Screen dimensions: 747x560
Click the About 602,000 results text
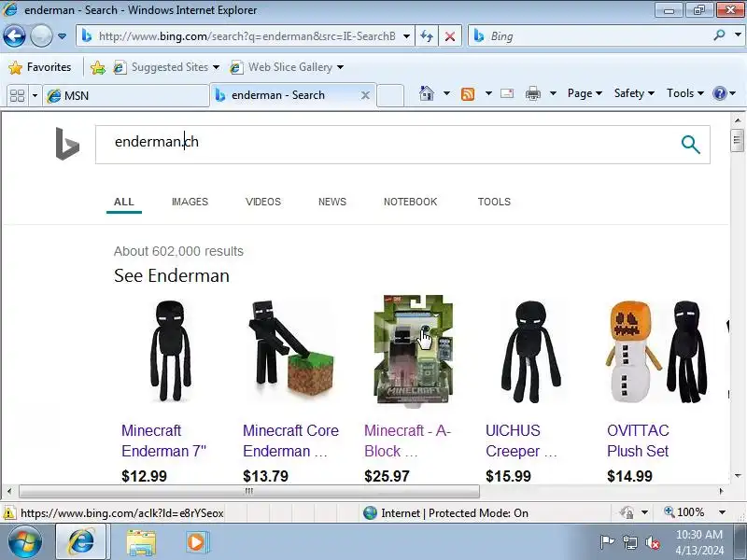pos(178,251)
